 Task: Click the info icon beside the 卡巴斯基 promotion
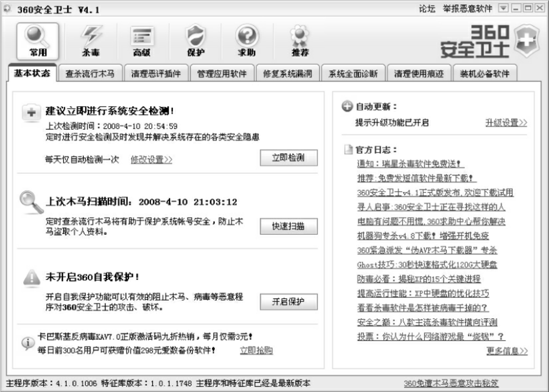point(27,343)
